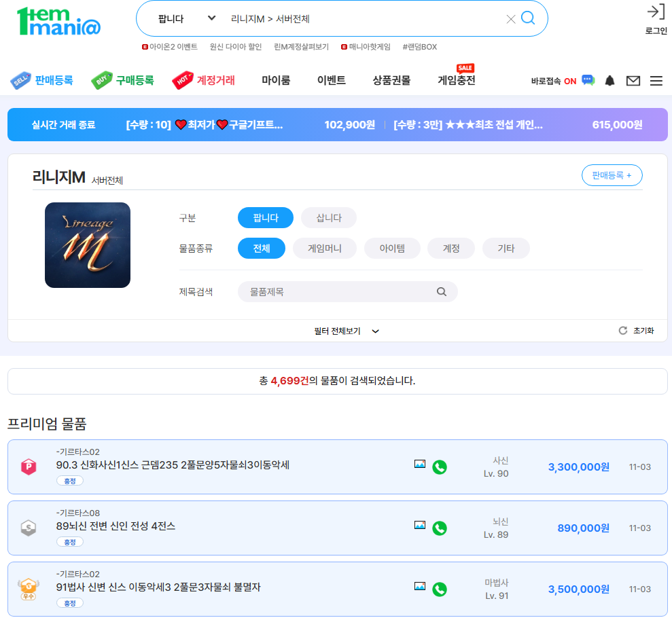This screenshot has height=620, width=672.
Task: Click the magnifier search icon in top bar
Action: click(527, 18)
